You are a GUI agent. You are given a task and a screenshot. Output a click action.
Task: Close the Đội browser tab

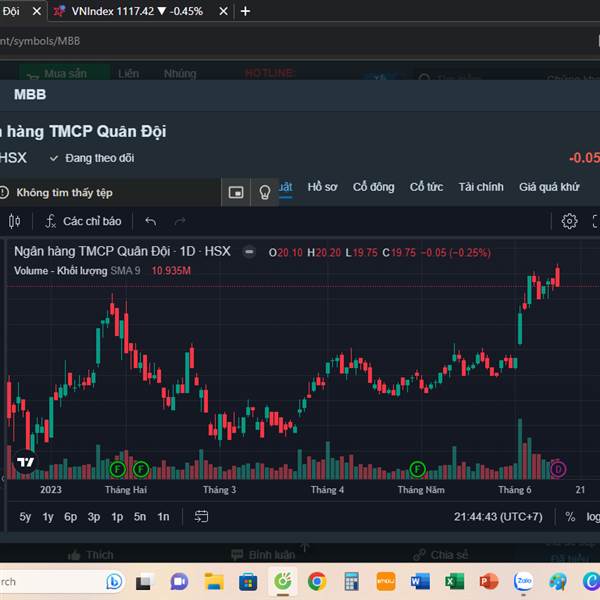[37, 11]
